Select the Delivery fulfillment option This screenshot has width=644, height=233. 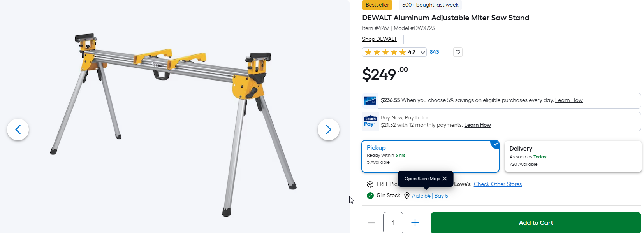pos(573,156)
